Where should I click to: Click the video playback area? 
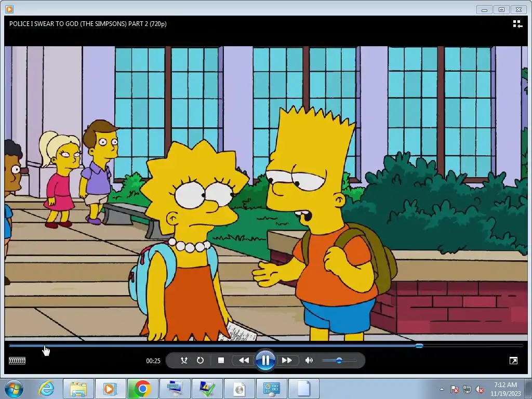coord(266,193)
